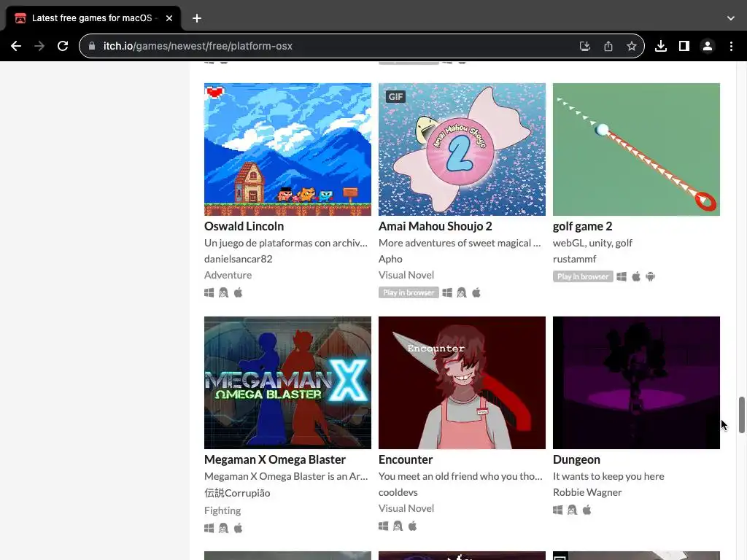Click Apple icon under Dungeon

click(x=587, y=510)
